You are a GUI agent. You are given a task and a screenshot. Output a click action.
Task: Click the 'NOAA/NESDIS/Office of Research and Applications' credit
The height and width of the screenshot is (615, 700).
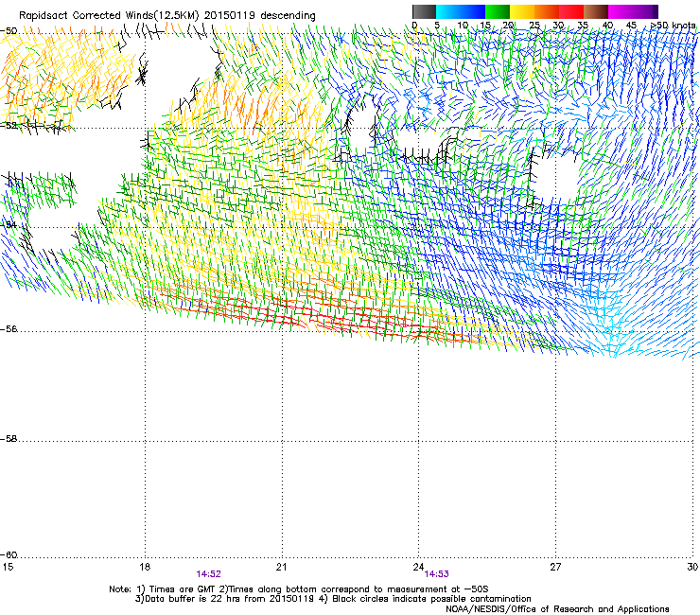tap(557, 608)
